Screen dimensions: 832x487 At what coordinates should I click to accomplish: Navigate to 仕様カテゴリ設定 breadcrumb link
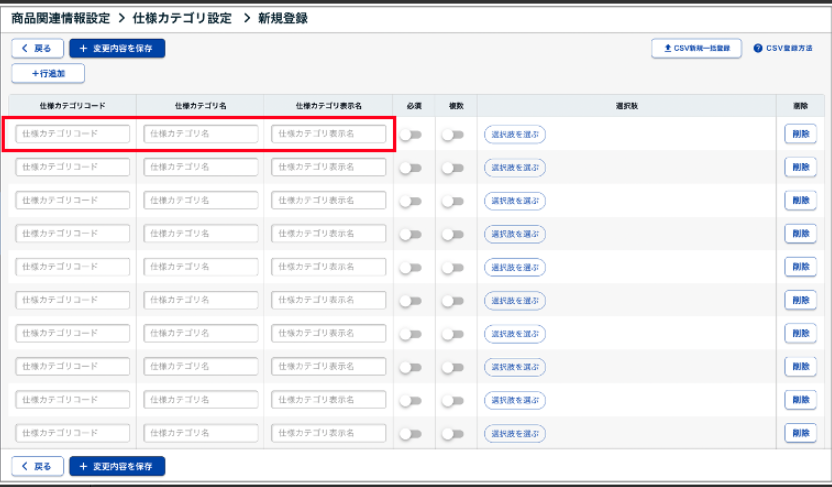tap(182, 18)
